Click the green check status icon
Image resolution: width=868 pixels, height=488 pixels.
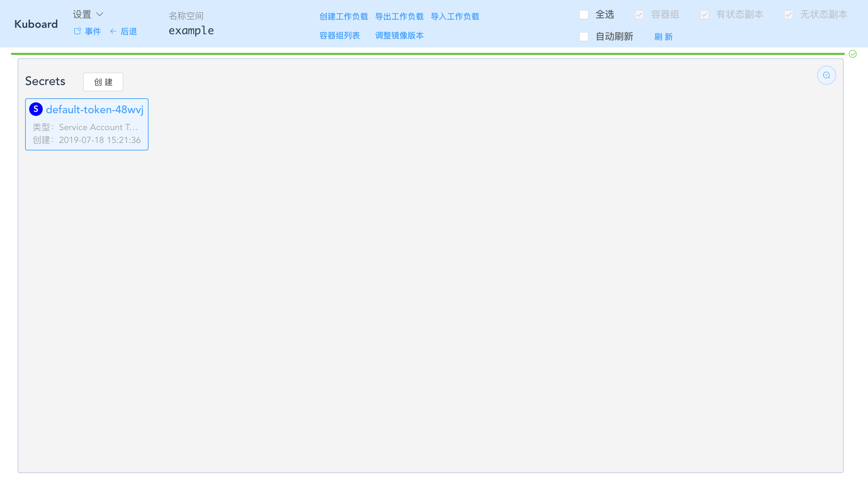pyautogui.click(x=853, y=54)
